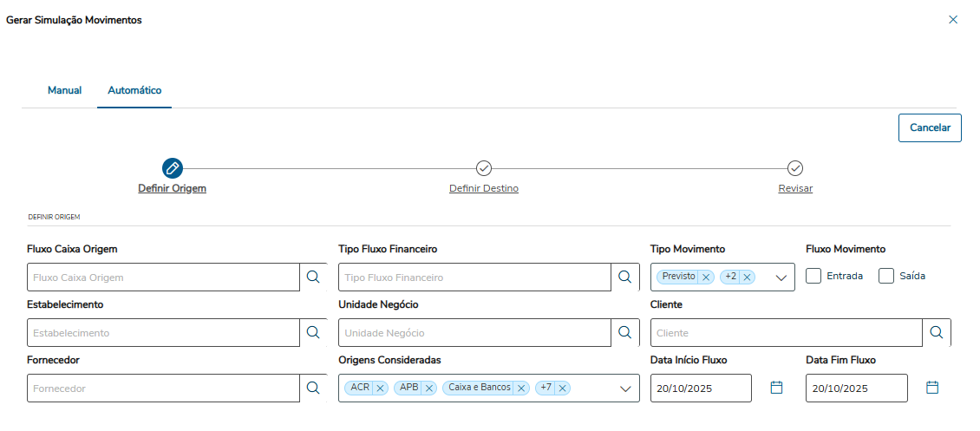Switch to the Manual tab

click(65, 90)
